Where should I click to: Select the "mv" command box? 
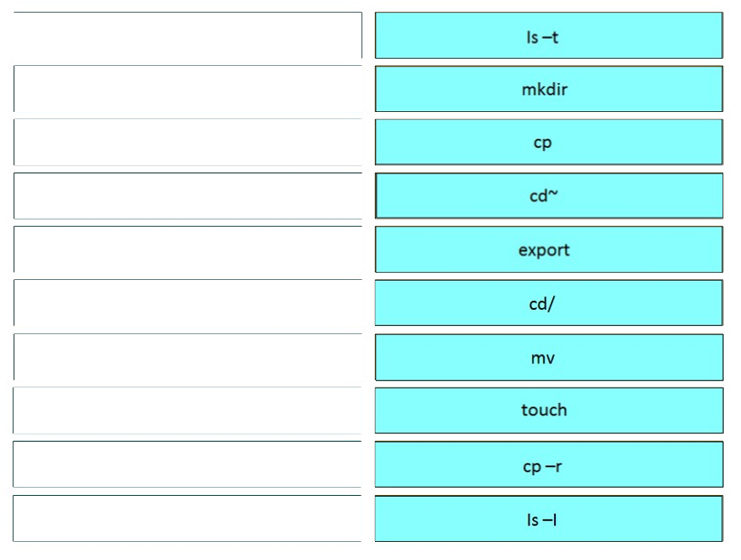549,357
